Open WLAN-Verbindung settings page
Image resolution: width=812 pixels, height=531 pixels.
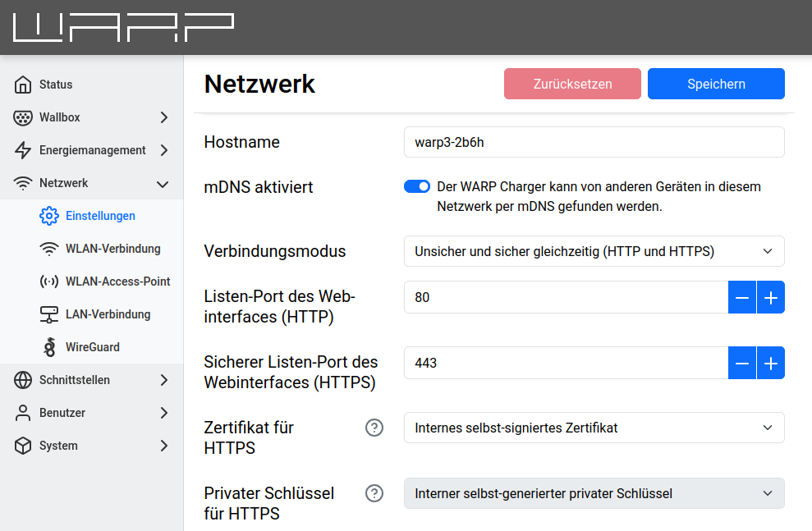coord(112,249)
